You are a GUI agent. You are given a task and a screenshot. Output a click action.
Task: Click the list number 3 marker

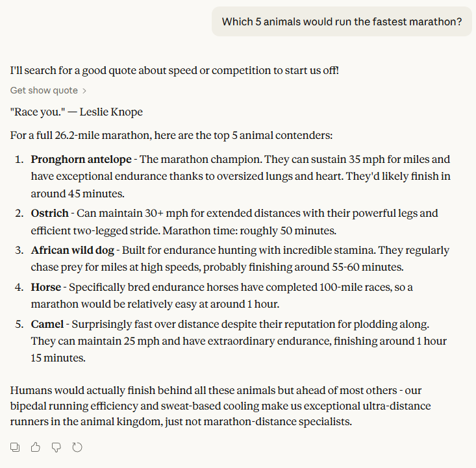[21, 250]
